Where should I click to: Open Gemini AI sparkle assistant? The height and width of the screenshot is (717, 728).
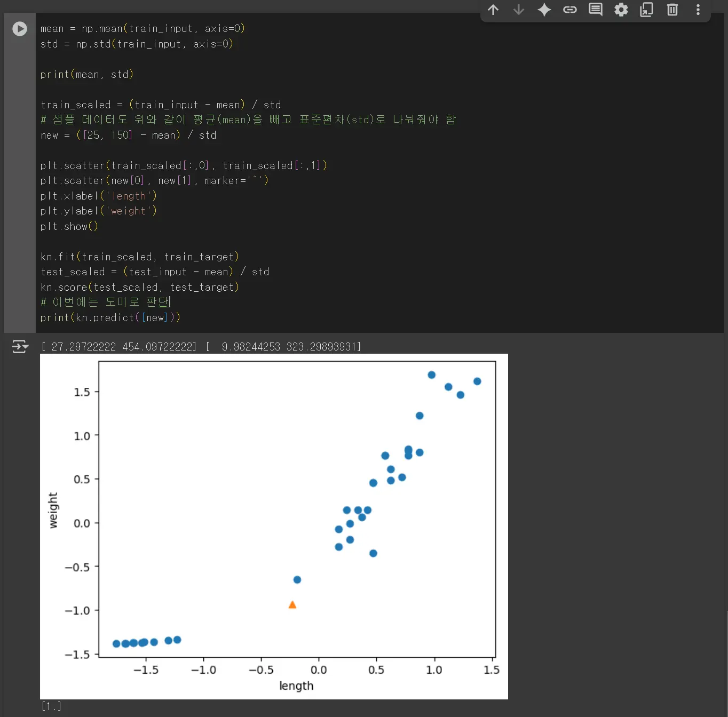(x=544, y=10)
